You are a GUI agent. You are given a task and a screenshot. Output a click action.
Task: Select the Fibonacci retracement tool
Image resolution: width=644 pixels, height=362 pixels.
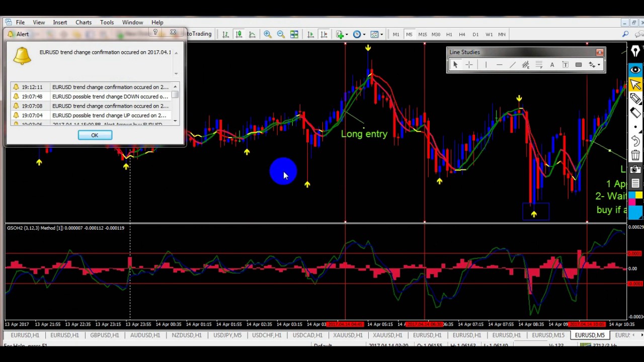[539, 64]
